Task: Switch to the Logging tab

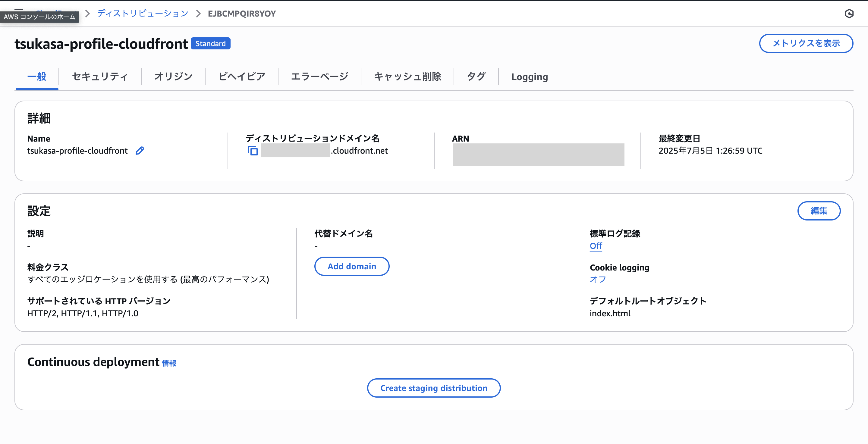Action: (529, 77)
